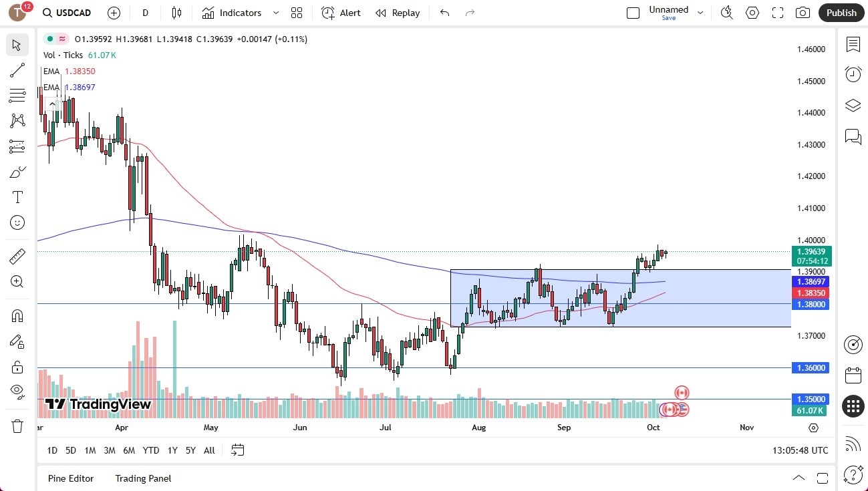Open the Watchlist panel
Image resolution: width=868 pixels, height=491 pixels.
click(x=853, y=43)
